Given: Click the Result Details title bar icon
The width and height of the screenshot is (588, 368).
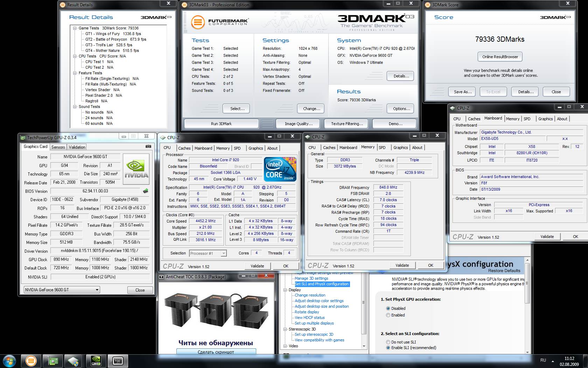Looking at the screenshot, I should click(x=63, y=5).
